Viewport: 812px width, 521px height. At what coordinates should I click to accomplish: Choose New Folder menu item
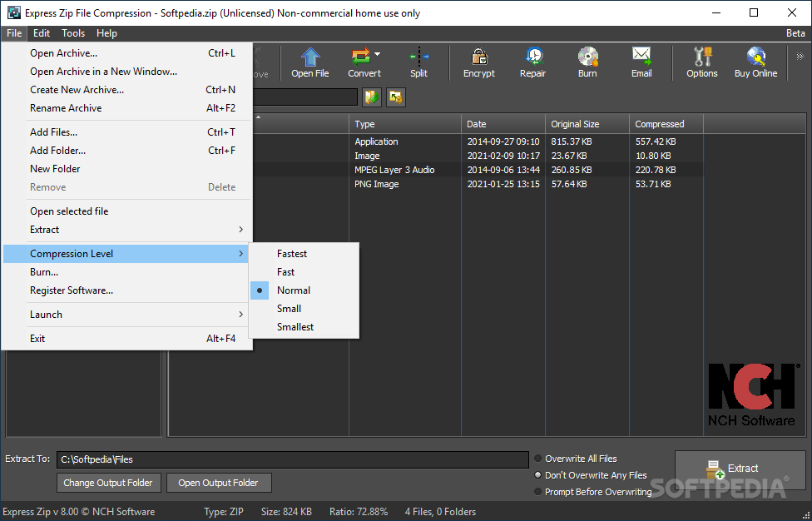(126, 169)
